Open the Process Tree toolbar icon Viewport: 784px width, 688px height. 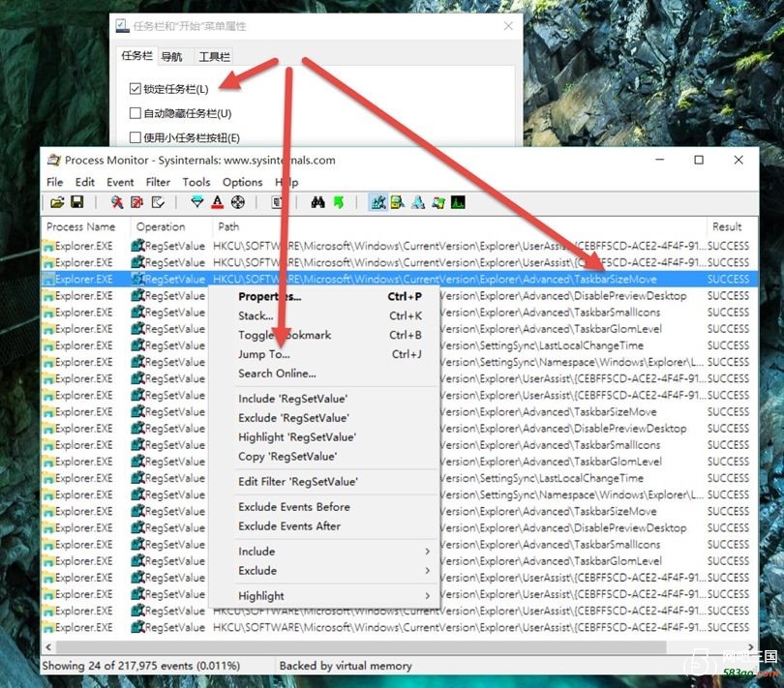tap(277, 202)
